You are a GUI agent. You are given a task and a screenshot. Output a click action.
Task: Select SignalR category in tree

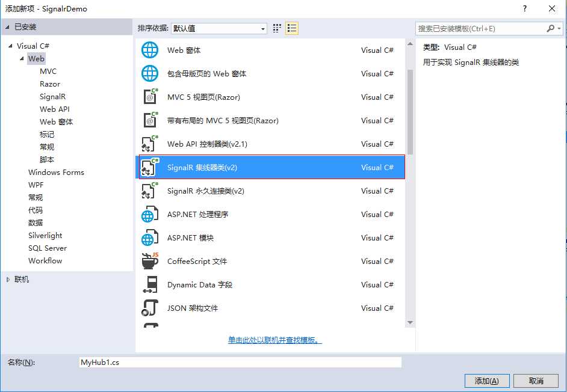[x=53, y=96]
